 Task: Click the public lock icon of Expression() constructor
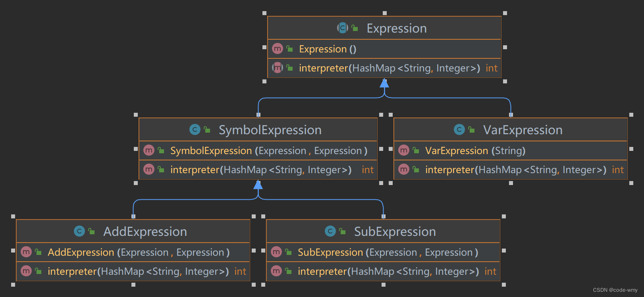pyautogui.click(x=289, y=49)
